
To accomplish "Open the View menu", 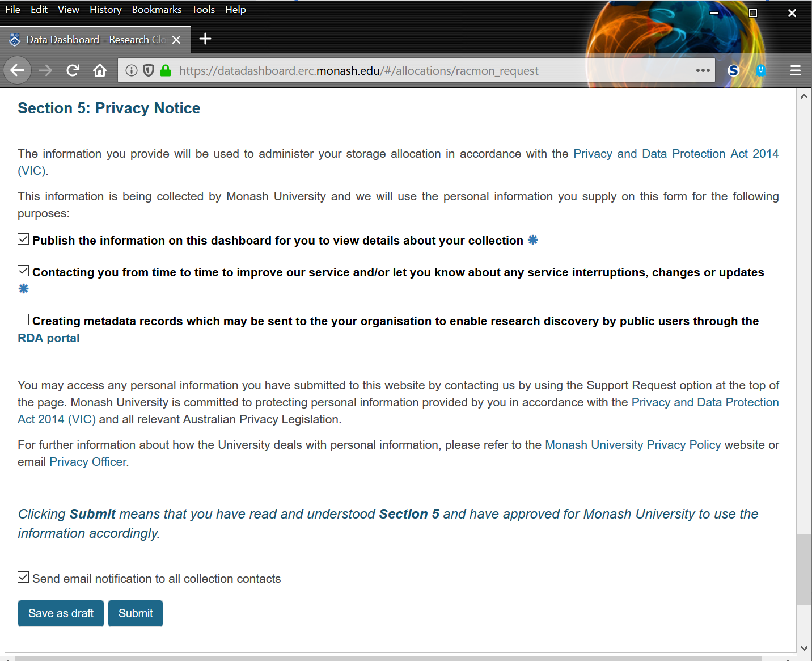I will 69,10.
